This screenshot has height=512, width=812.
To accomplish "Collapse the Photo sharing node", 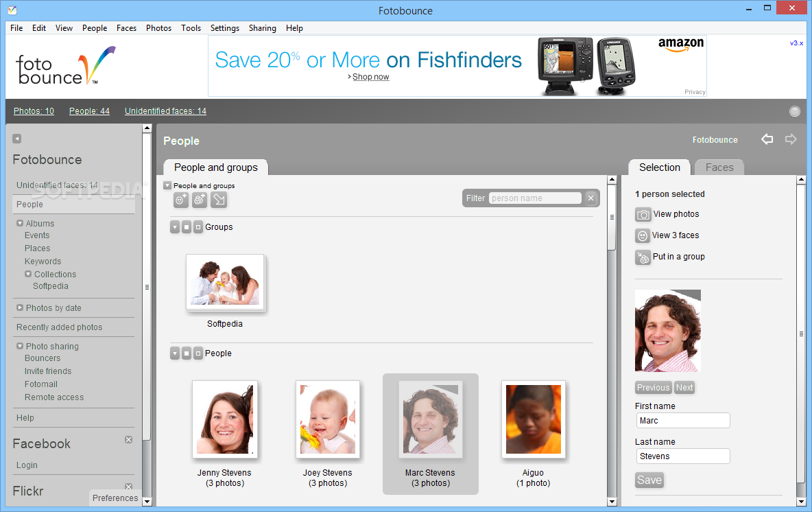I will click(x=20, y=346).
